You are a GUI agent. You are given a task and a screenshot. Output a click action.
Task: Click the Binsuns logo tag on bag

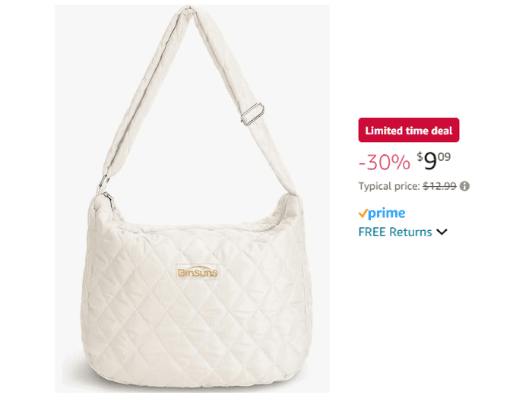coord(198,272)
